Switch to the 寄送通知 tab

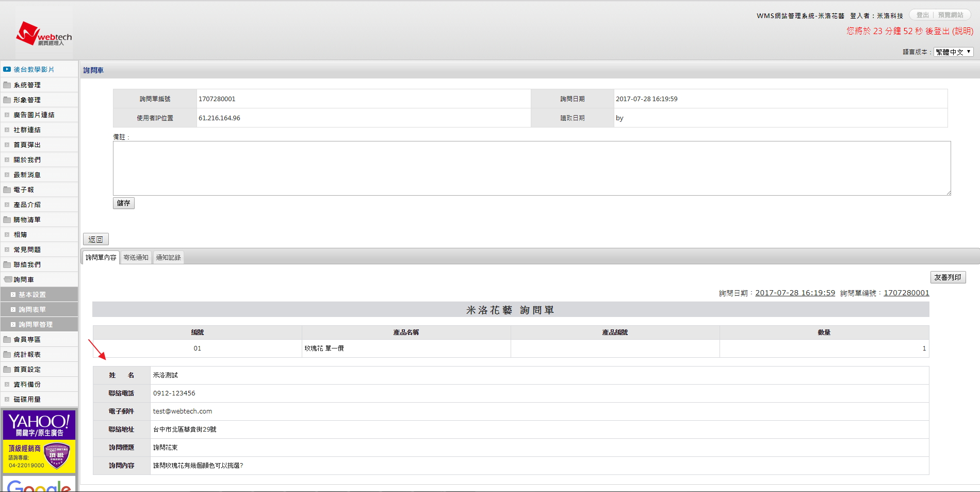136,258
